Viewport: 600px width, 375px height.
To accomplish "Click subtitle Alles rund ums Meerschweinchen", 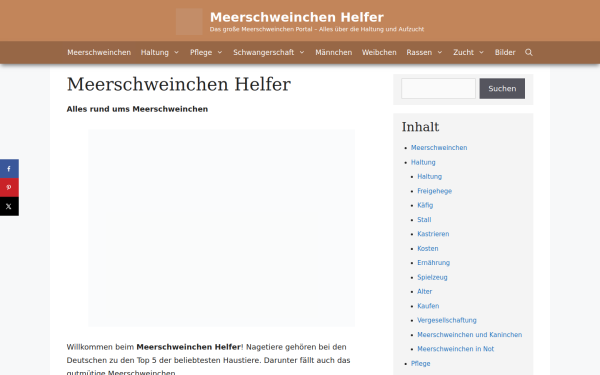I will 137,109.
